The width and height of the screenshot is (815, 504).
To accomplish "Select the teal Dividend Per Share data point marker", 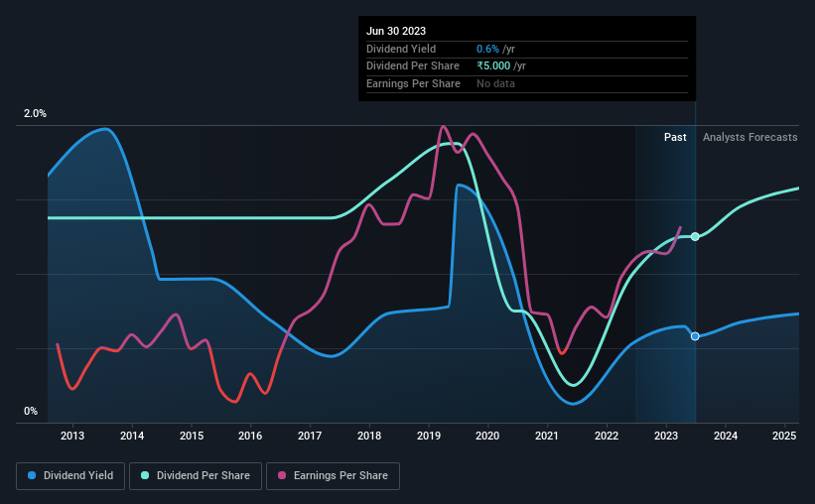I will [695, 236].
